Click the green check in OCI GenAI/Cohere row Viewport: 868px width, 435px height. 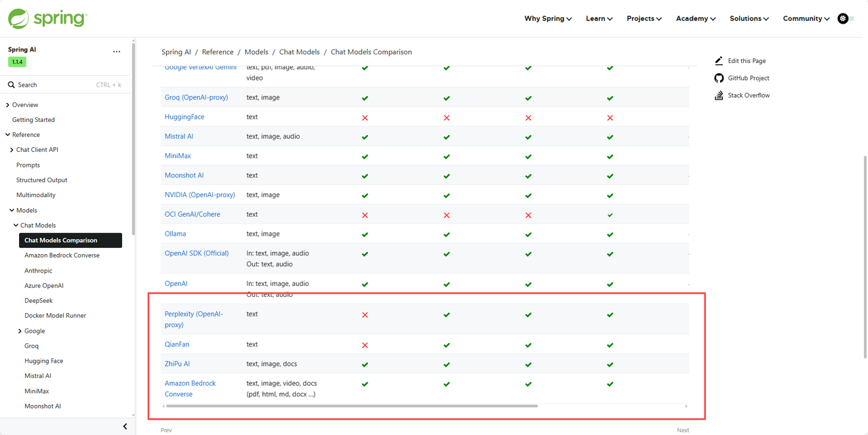click(x=610, y=215)
